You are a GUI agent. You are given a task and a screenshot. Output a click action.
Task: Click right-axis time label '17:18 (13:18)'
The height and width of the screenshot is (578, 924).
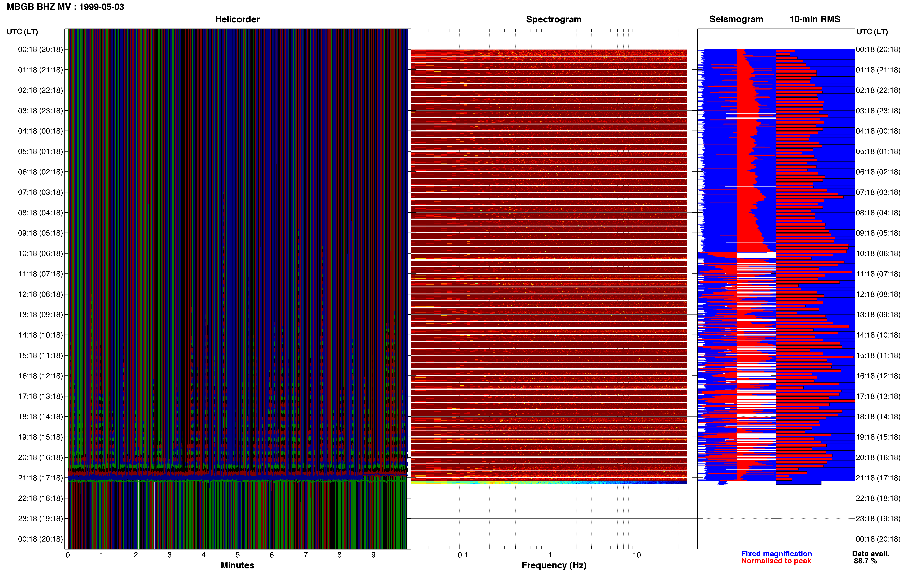pos(878,396)
